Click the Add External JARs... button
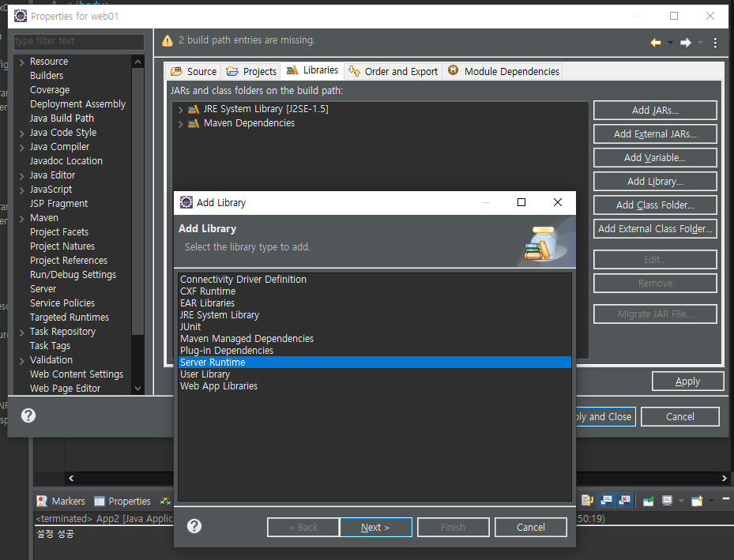This screenshot has width=734, height=560. (x=655, y=133)
